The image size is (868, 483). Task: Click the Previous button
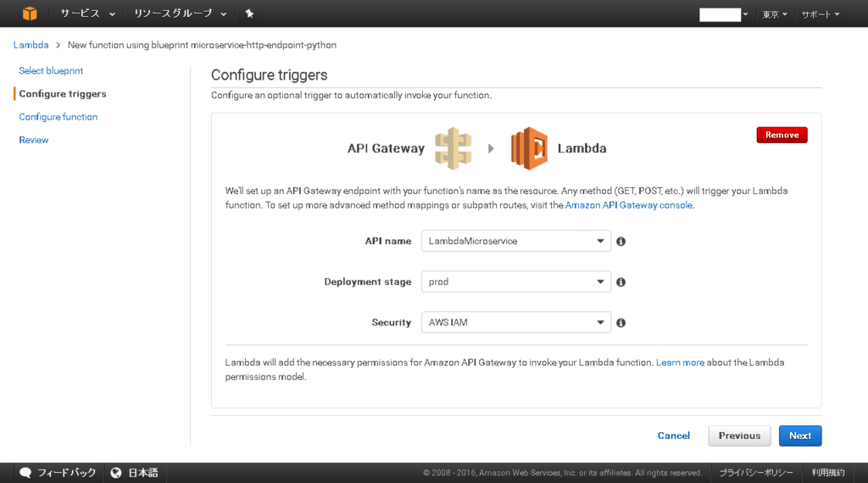pos(739,436)
